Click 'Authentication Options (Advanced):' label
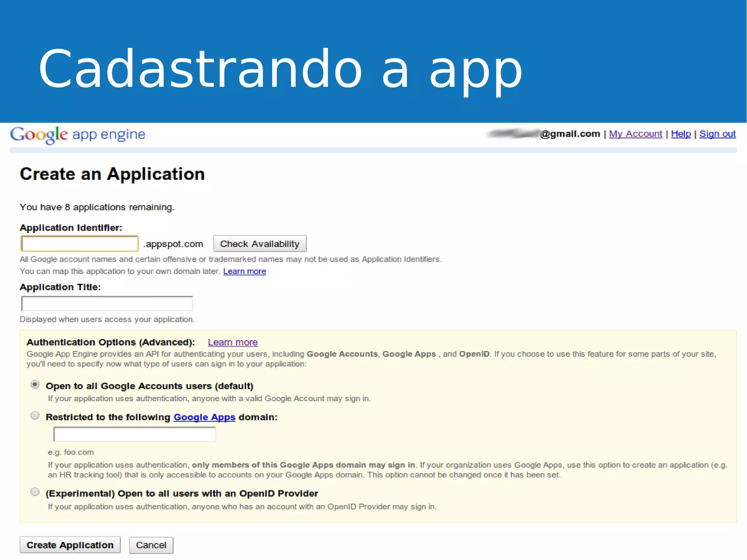Viewport: 747px width, 560px height. (x=111, y=342)
